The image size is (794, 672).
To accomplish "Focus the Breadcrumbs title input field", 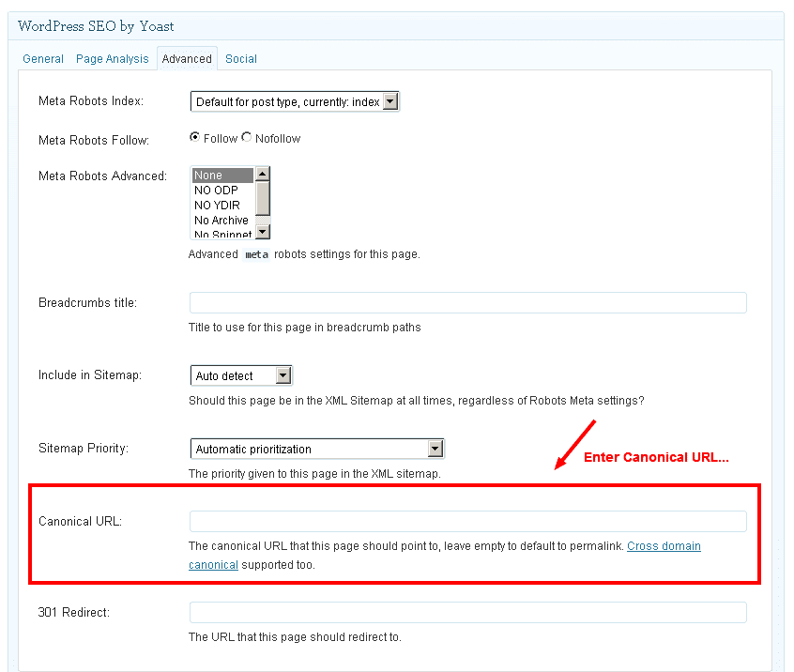I will coord(468,303).
